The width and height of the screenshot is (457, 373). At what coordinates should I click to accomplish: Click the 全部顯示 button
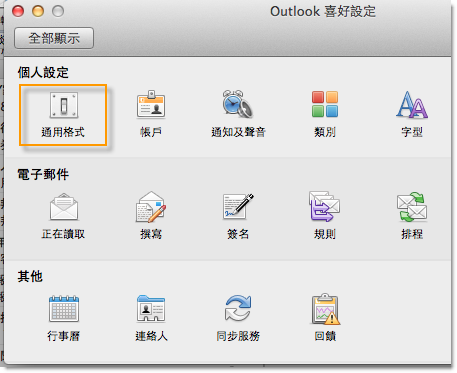54,38
